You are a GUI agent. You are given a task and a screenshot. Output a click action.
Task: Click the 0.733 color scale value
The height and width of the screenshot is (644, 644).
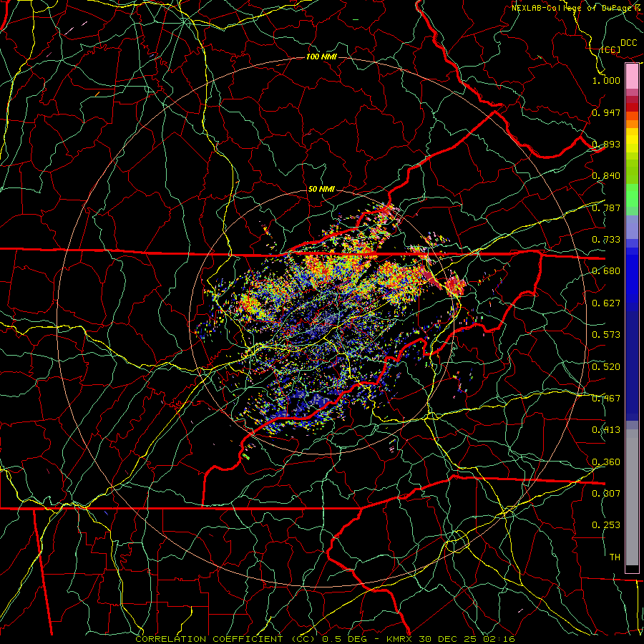606,240
